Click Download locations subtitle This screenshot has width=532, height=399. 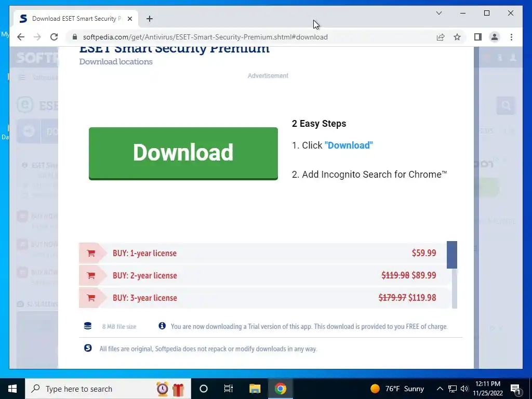tap(116, 62)
